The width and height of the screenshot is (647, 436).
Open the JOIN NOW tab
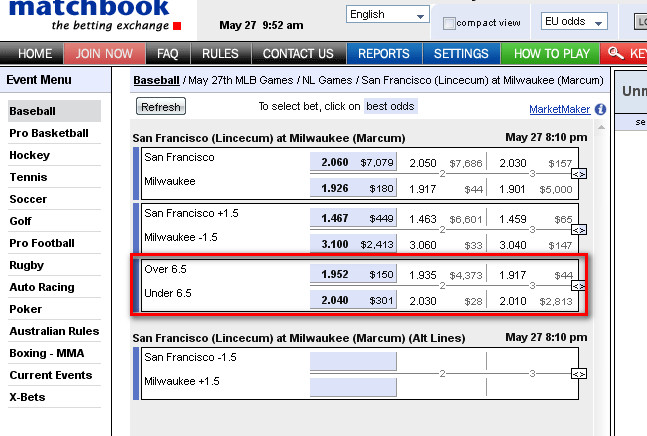(x=104, y=54)
